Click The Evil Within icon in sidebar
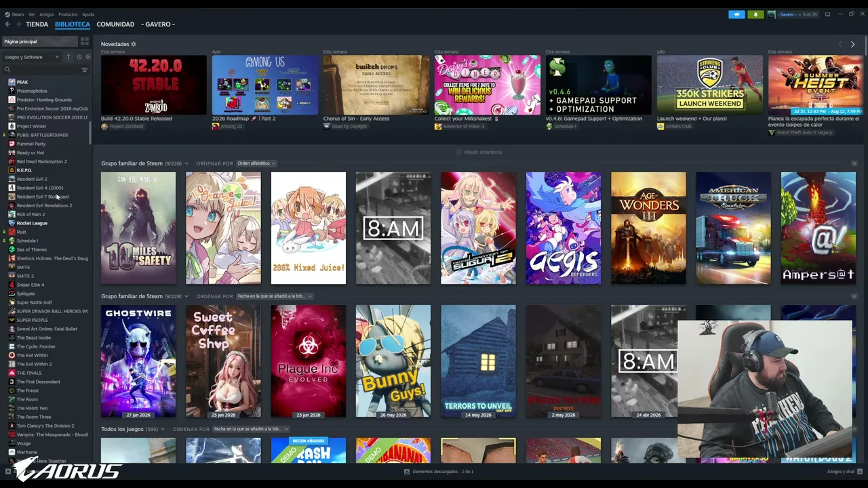This screenshot has height=488, width=868. pos(12,355)
